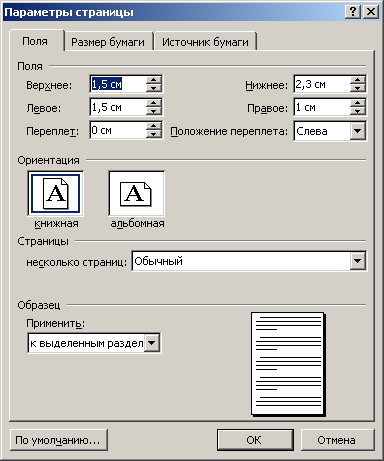Expand the несколько страниц dropdown list
384x461 pixels.
[358, 261]
